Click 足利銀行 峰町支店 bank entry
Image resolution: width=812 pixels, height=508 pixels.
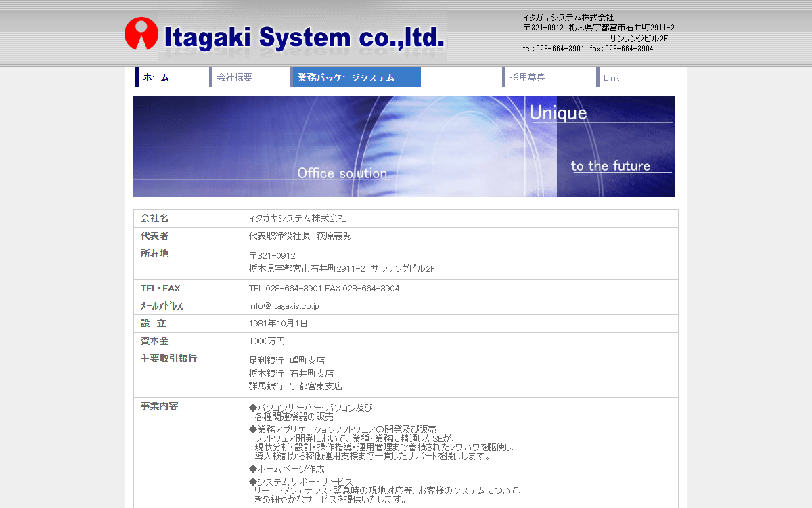coord(287,360)
